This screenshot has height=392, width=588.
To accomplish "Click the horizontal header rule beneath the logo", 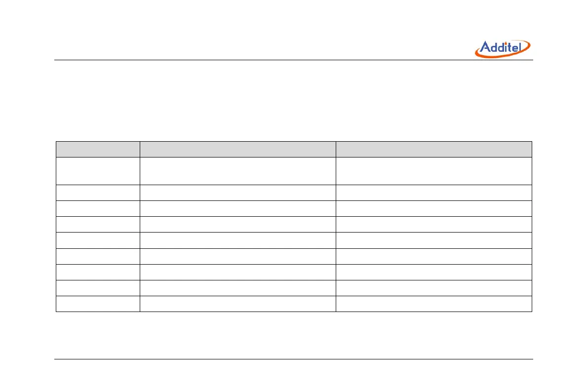I will coord(294,60).
